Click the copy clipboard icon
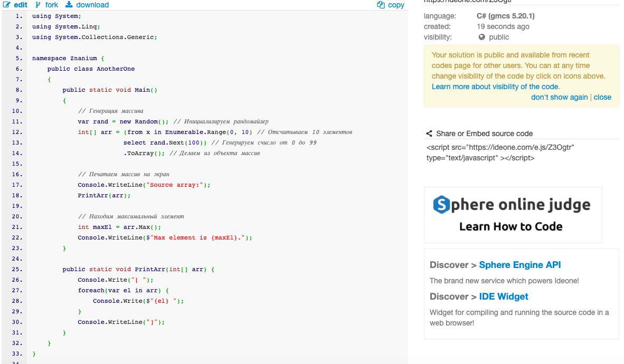The height and width of the screenshot is (364, 624). coord(381,5)
